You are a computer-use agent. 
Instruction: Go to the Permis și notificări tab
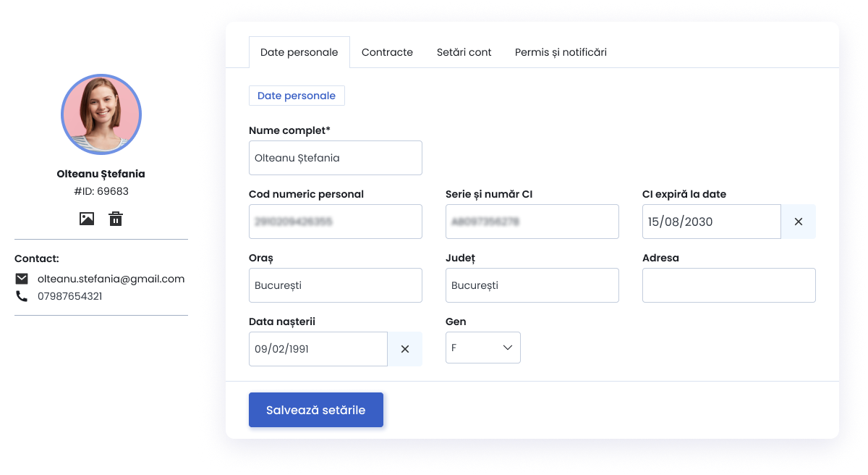coord(561,52)
